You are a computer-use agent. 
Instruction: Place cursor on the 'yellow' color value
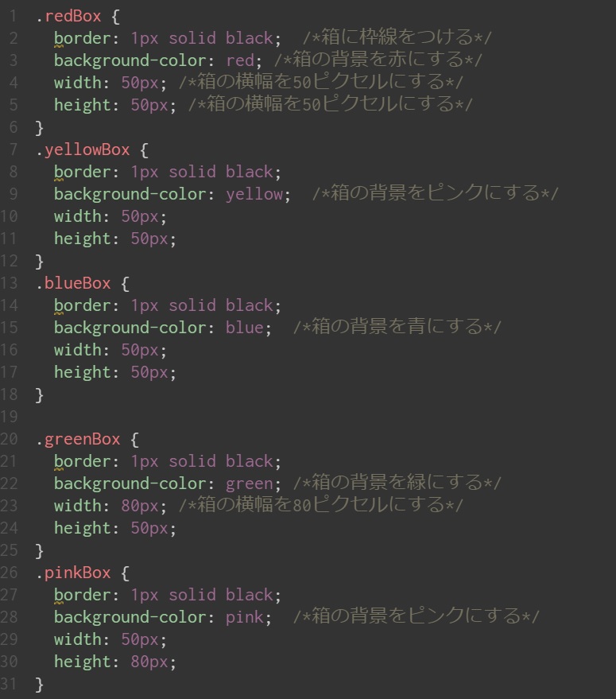(254, 193)
